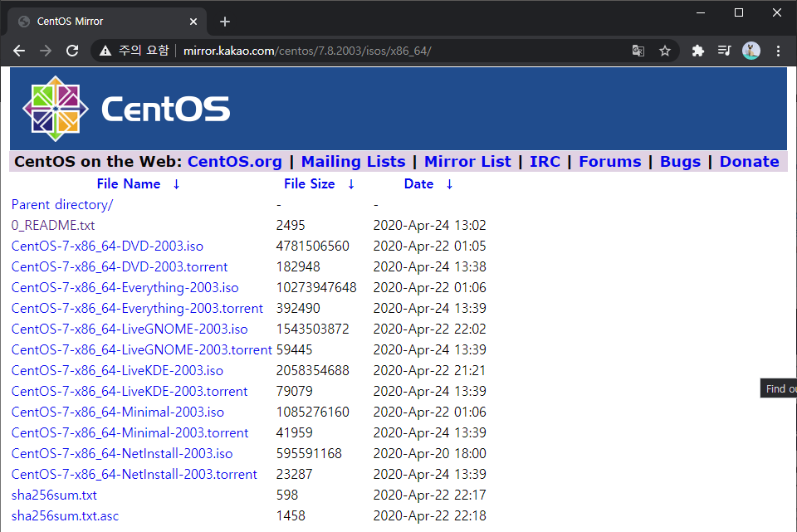797x532 pixels.
Task: Download the LiveGNOME-2003.iso file
Action: [130, 329]
